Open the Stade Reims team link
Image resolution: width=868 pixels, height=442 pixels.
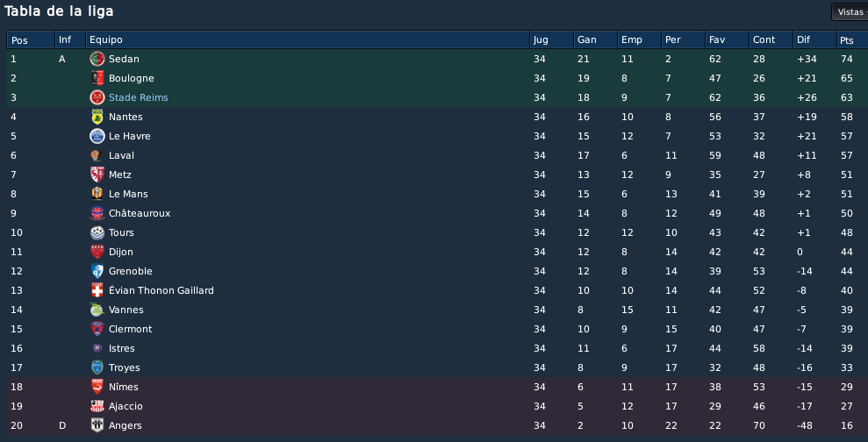139,97
